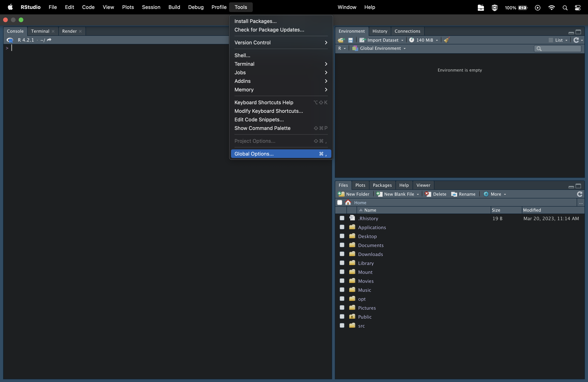Click the Applications folder icon

pyautogui.click(x=352, y=227)
